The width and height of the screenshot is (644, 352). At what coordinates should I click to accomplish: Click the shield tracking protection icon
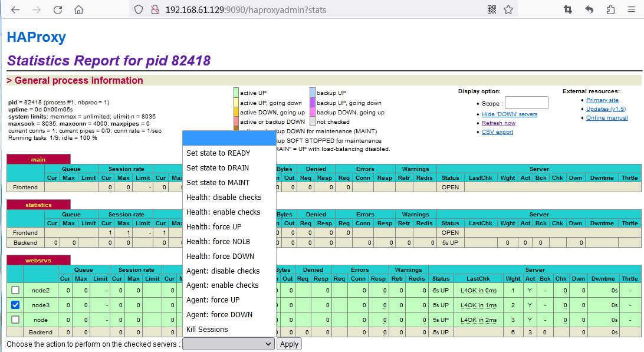139,10
